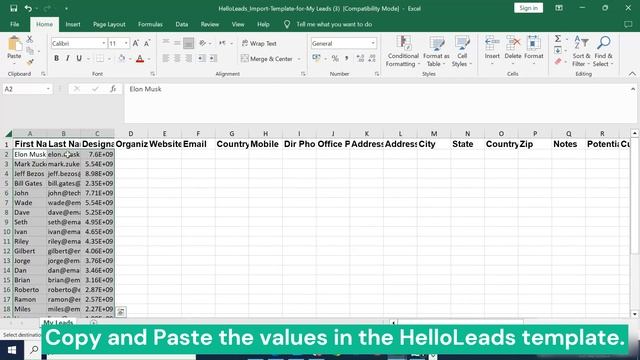Image resolution: width=640 pixels, height=360 pixels.
Task: Click the Accounting Number Format icon
Action: 316,58
